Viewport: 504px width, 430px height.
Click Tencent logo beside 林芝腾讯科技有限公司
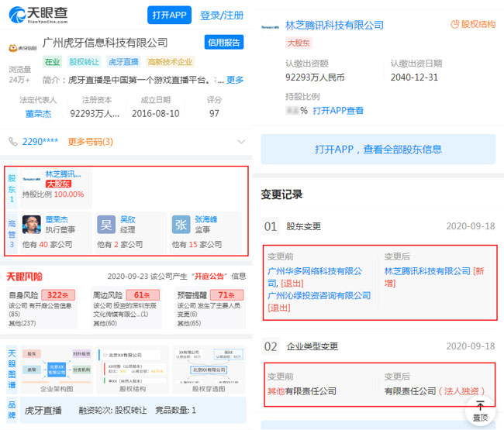[270, 27]
